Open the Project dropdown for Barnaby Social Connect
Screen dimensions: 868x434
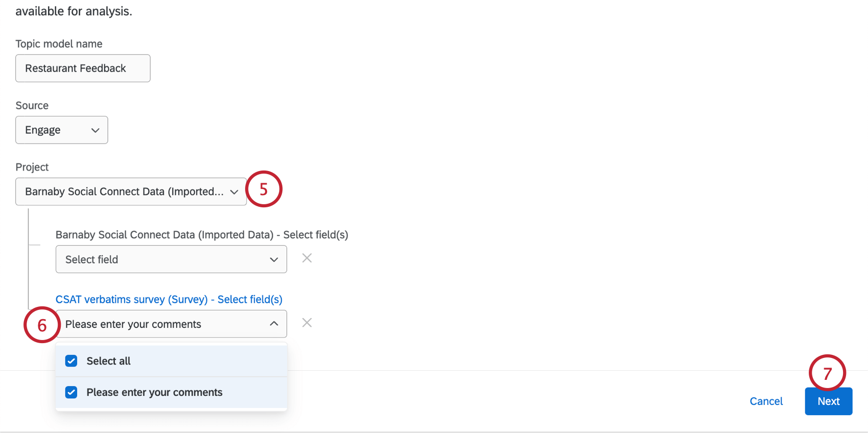pos(131,192)
